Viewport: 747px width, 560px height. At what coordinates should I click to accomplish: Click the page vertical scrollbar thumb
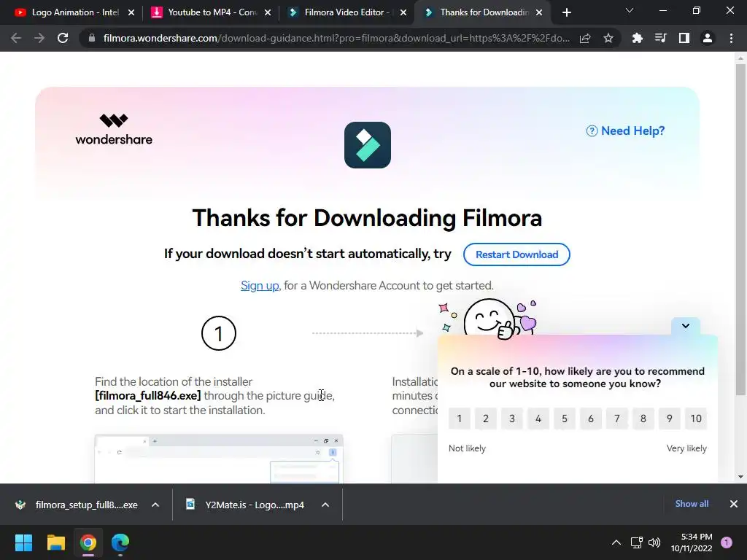pos(740,230)
